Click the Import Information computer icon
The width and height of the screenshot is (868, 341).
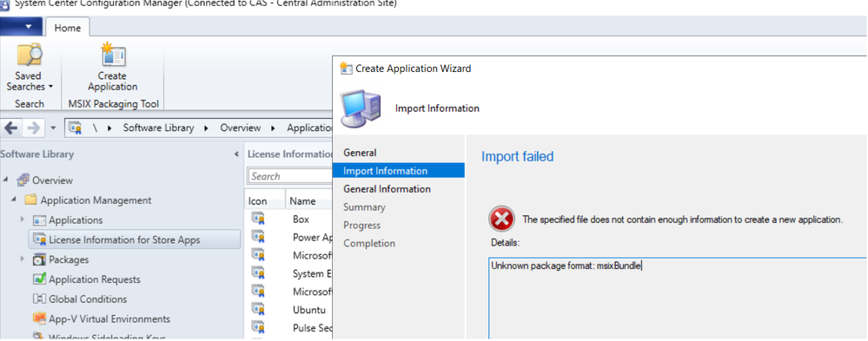point(360,108)
